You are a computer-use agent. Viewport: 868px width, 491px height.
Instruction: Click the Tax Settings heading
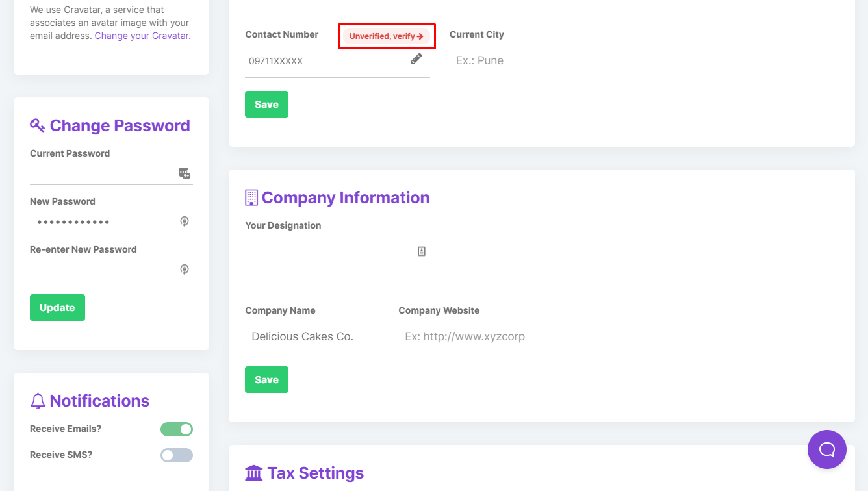pos(316,473)
